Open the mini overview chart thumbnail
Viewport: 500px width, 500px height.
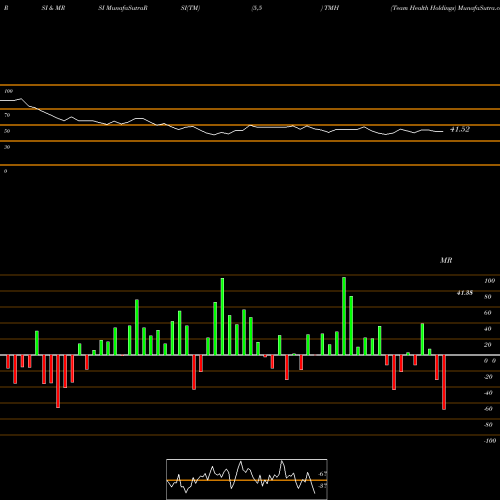(247, 479)
